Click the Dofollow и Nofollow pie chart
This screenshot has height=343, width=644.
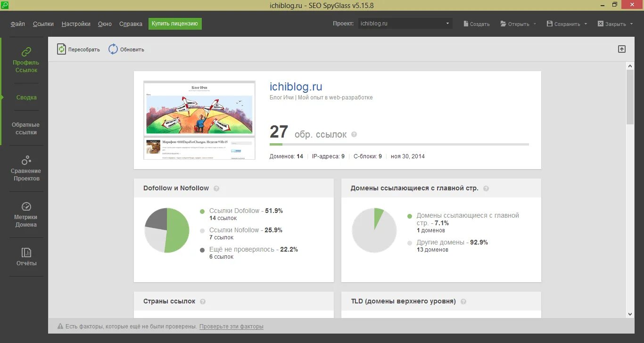point(166,230)
